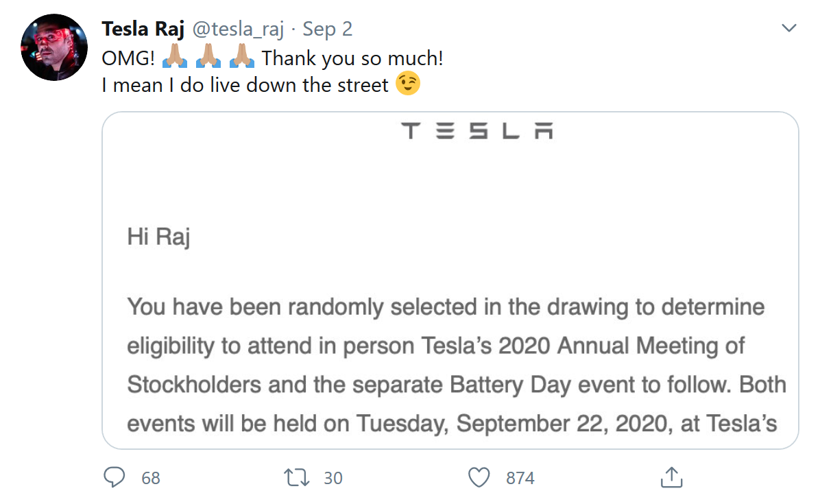Viewport: 820px width, 504px height.
Task: Open the @tesla_raj handle link
Action: 237,29
